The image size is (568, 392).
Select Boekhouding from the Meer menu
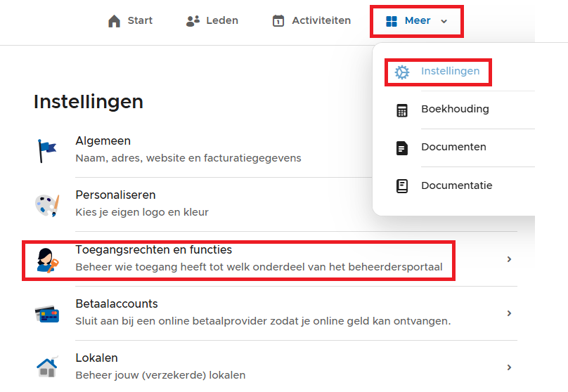455,110
